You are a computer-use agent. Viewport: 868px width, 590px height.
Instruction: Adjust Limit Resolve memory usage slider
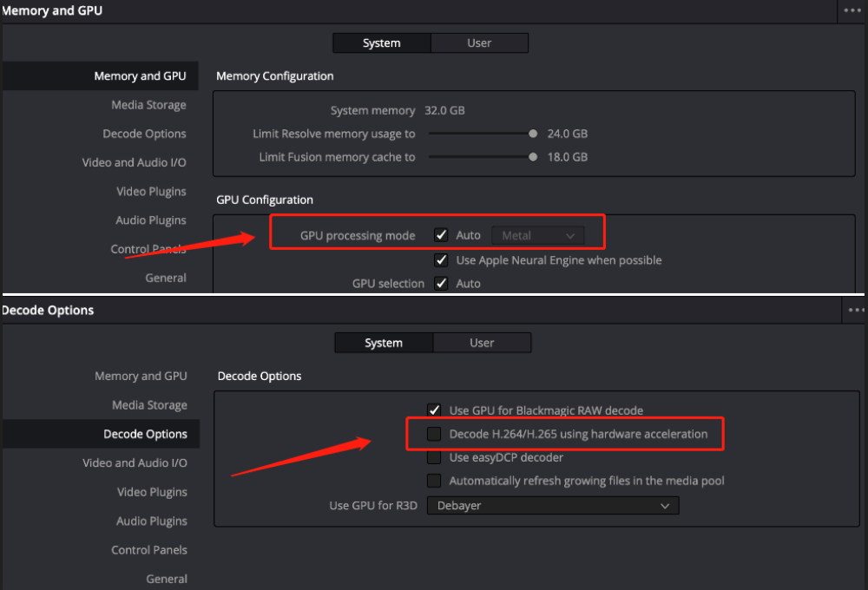point(533,134)
